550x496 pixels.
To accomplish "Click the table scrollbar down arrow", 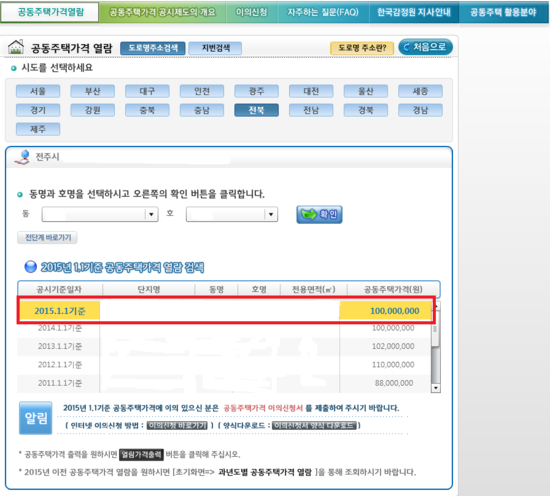I will coord(436,388).
